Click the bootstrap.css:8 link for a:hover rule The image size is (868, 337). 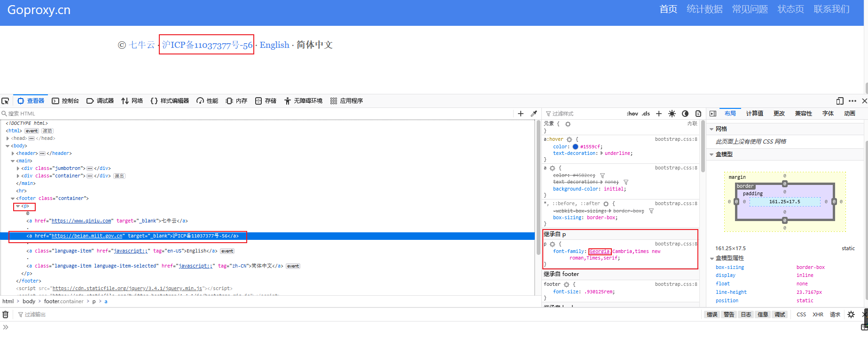tap(676, 139)
